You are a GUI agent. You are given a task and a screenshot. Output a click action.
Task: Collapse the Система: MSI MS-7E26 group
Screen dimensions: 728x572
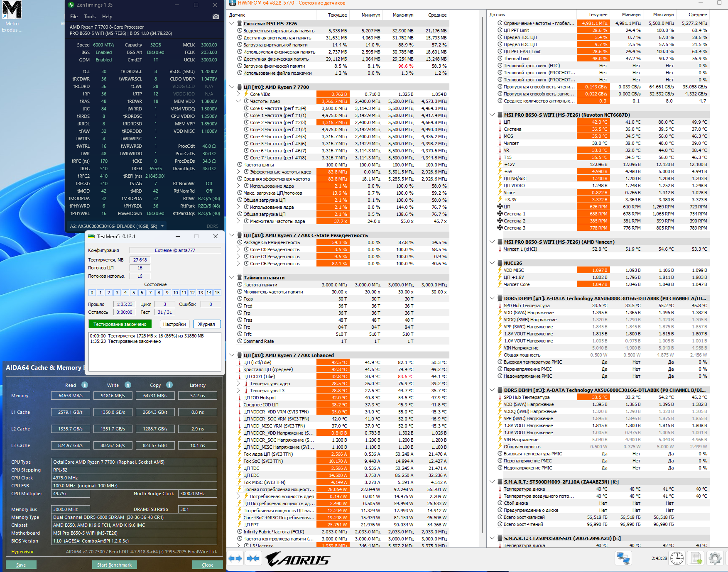232,24
